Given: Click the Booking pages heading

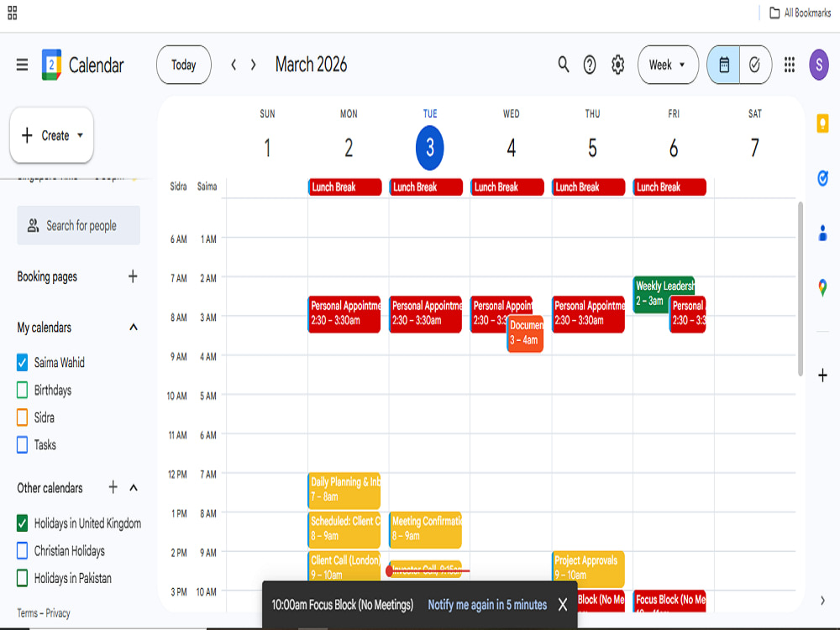Looking at the screenshot, I should click(x=47, y=277).
